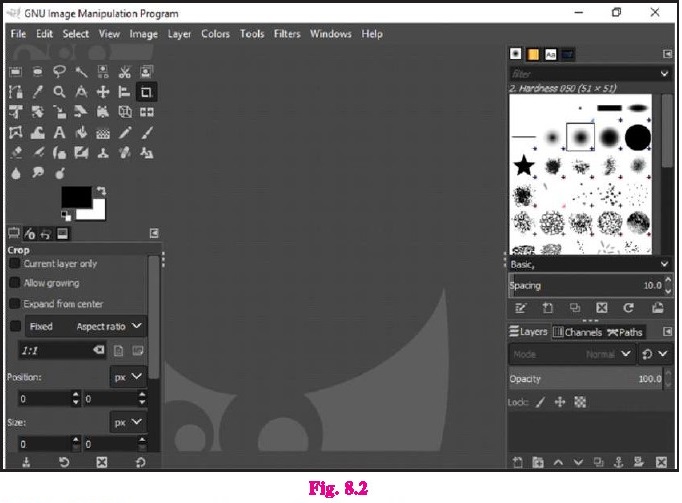Click the restore tool preset button
The height and width of the screenshot is (503, 682).
point(64,462)
